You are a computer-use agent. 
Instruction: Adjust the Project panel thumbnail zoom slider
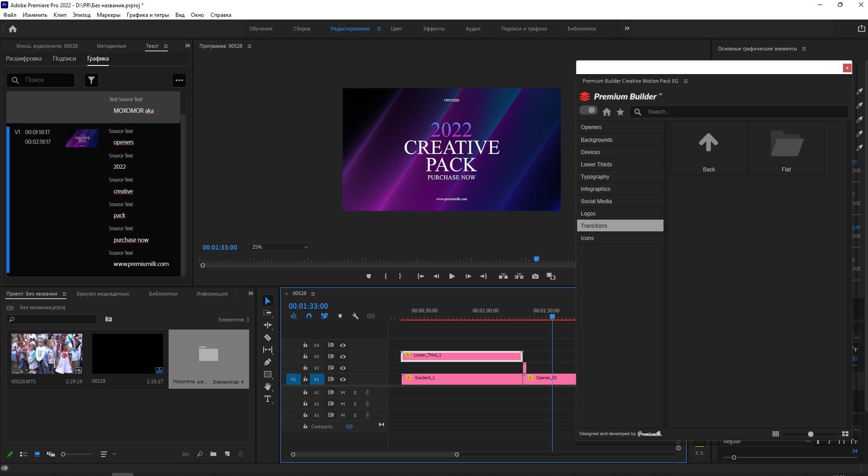64,454
